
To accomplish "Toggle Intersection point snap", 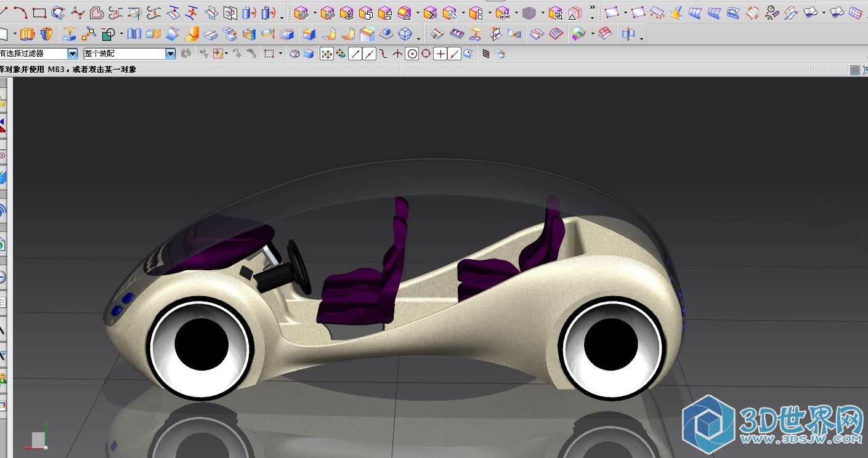I will [x=397, y=54].
